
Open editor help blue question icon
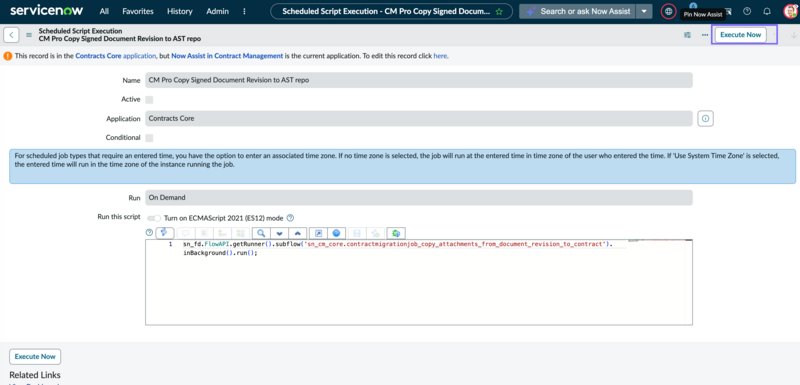point(336,233)
